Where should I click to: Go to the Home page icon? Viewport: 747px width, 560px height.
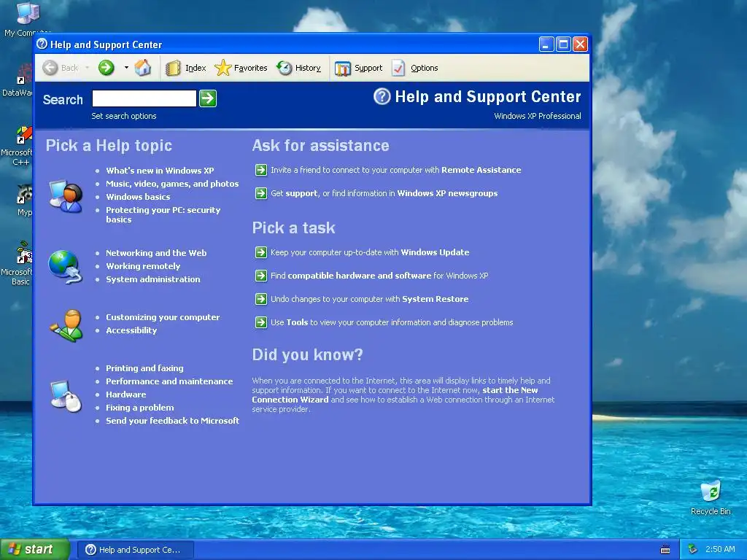coord(142,68)
